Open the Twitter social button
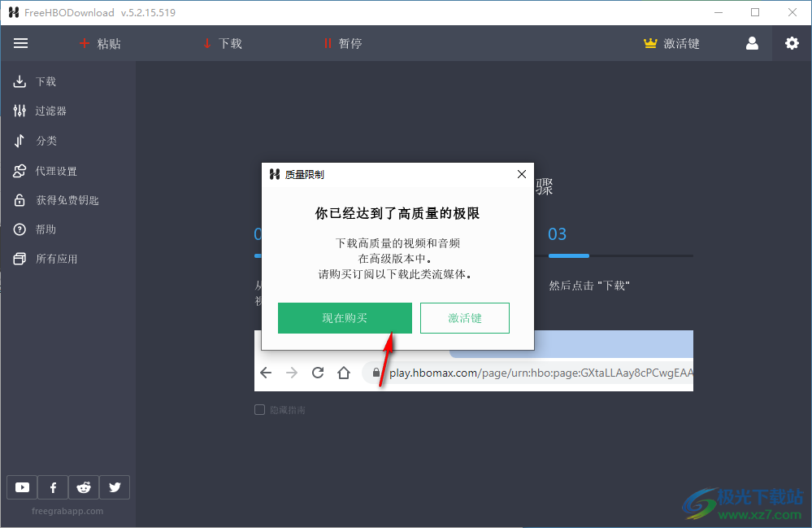812x528 pixels. [115, 487]
